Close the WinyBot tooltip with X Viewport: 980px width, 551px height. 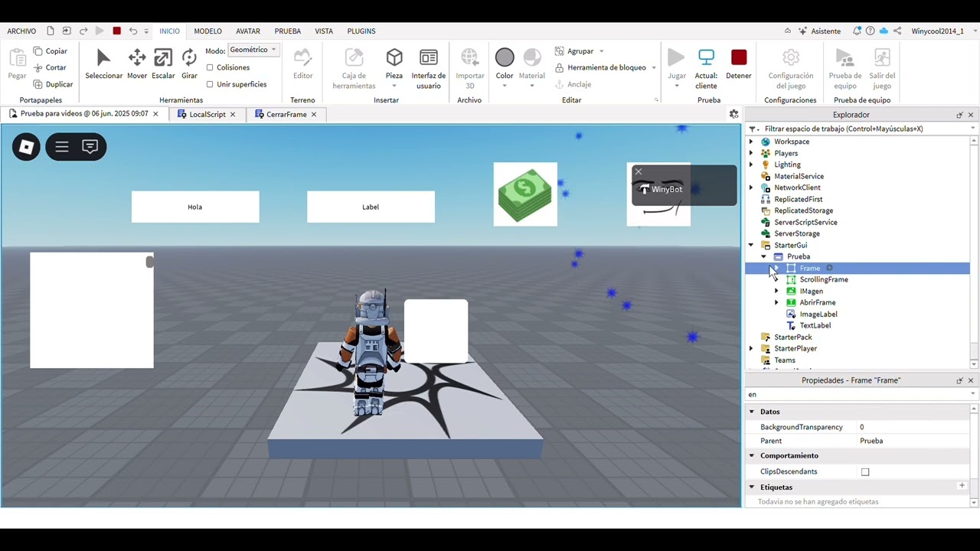(639, 171)
